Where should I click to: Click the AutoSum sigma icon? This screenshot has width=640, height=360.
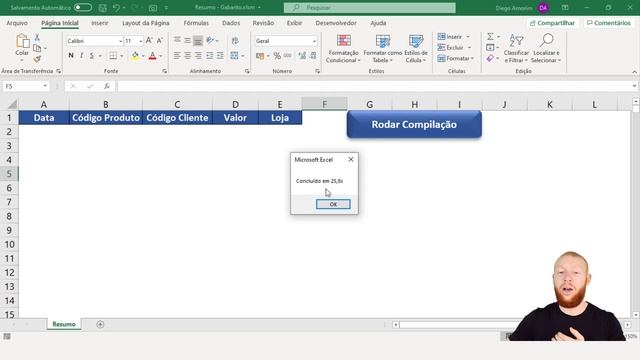(x=490, y=37)
